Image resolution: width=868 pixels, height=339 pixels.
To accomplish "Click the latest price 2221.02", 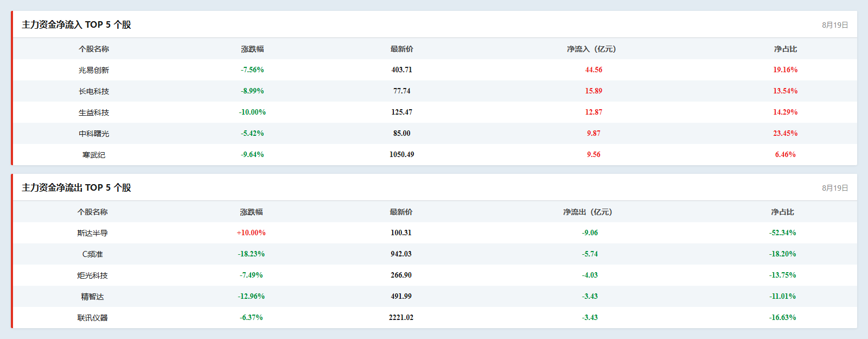I will 401,318.
